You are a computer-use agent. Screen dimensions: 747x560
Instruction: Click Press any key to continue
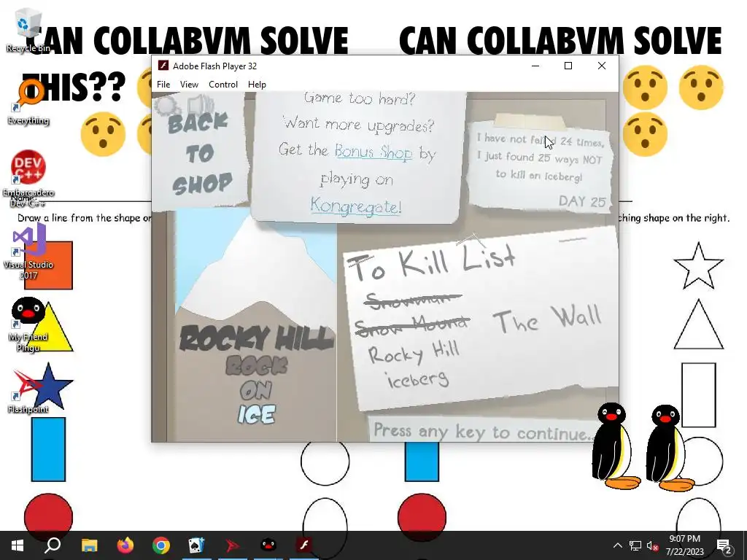click(484, 432)
